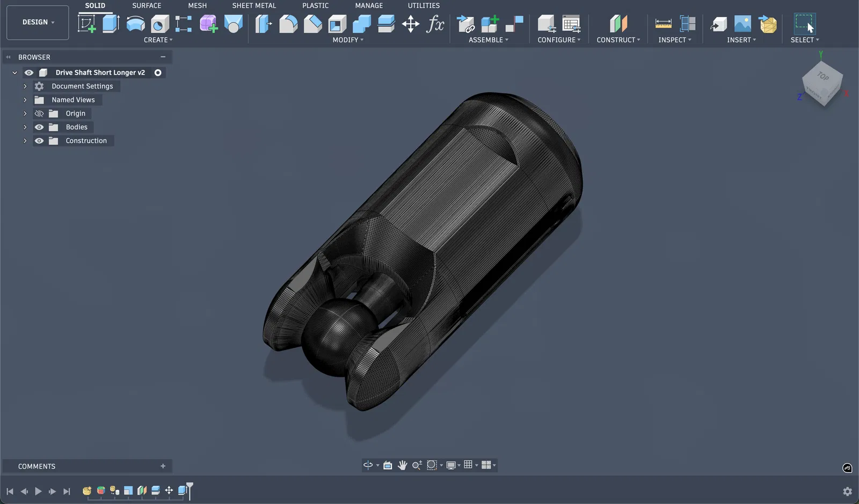The width and height of the screenshot is (859, 504).
Task: Toggle visibility of Drive Shaft Short Longer v2
Action: point(29,72)
